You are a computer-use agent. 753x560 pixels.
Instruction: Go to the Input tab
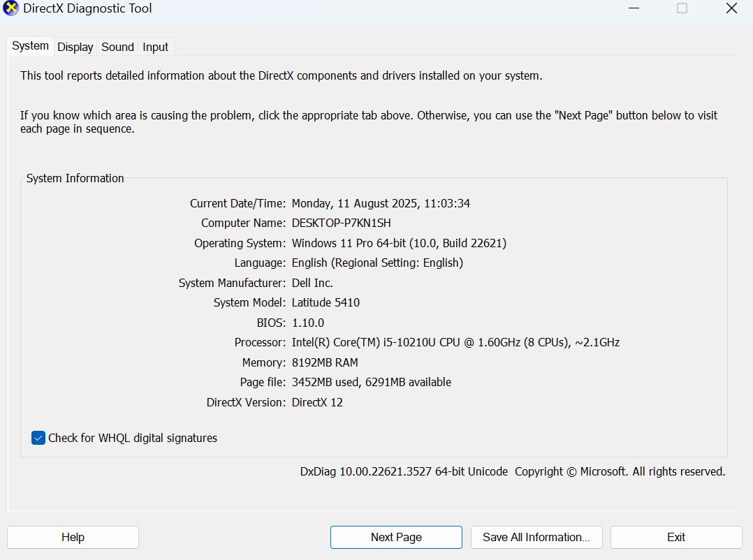[155, 47]
